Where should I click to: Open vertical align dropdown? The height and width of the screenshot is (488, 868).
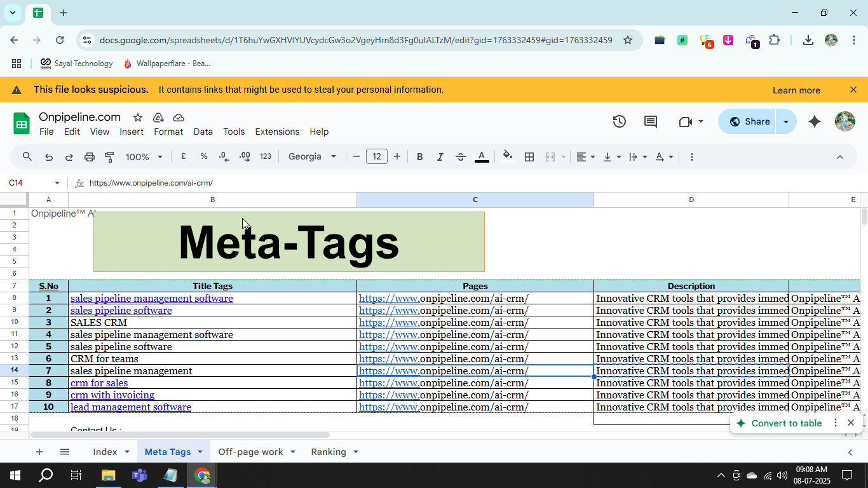click(x=612, y=157)
